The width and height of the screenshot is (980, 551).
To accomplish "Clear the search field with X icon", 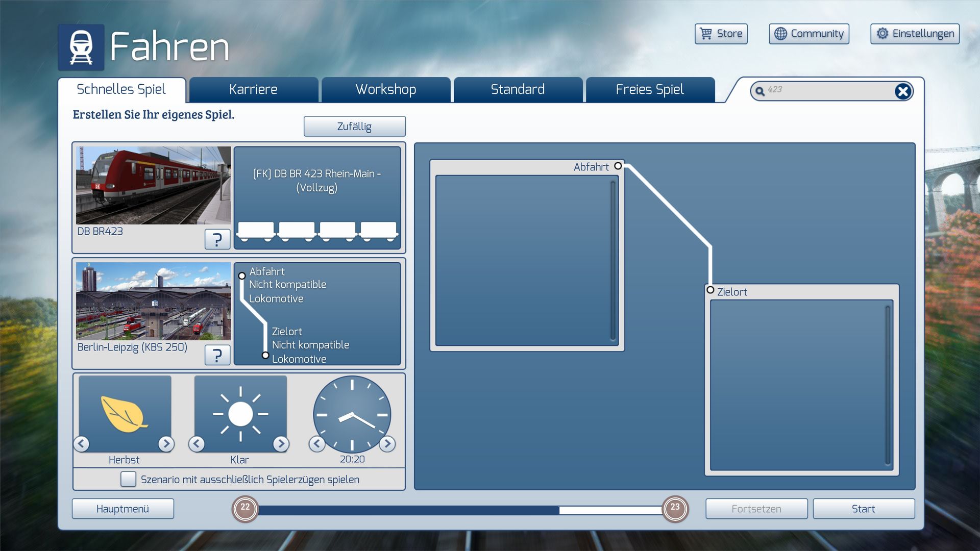I will tap(902, 91).
